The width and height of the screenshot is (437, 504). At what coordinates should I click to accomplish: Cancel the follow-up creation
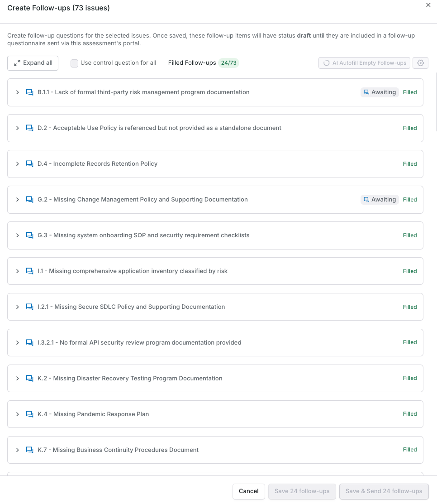click(x=248, y=491)
